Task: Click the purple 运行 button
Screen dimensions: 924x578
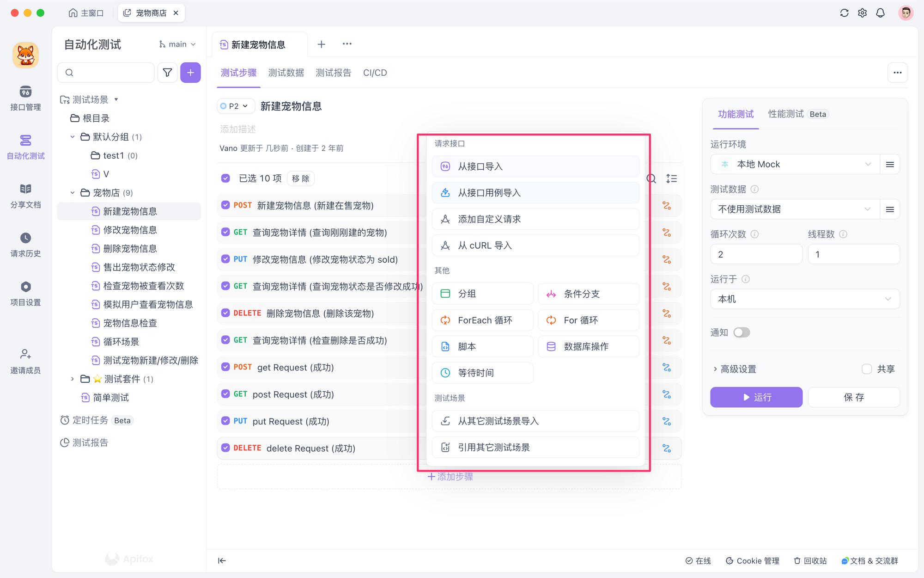Action: pyautogui.click(x=756, y=397)
